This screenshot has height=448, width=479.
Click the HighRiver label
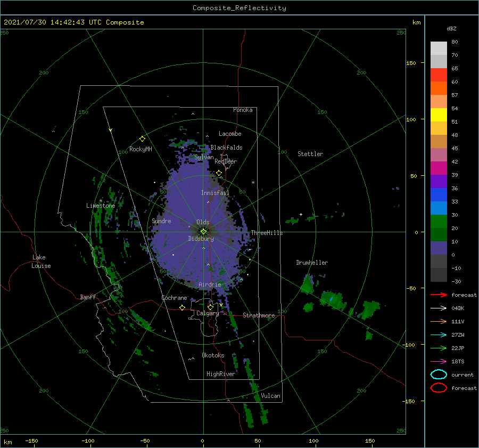pos(221,374)
